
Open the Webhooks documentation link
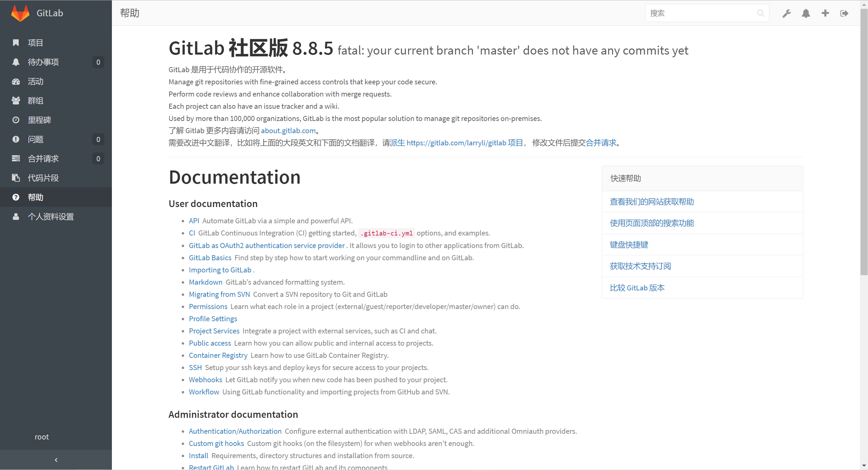[x=205, y=380]
